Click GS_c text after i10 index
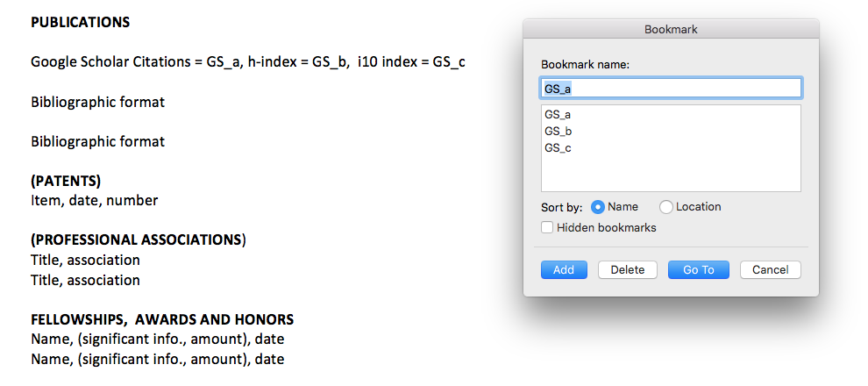Viewport: 868px width, 386px height. coord(449,62)
